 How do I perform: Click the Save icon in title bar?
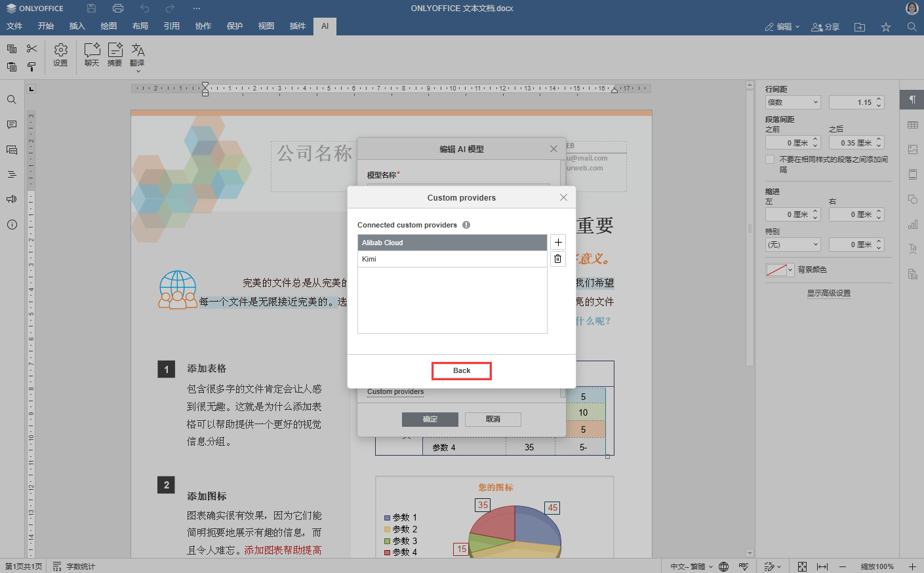pyautogui.click(x=91, y=9)
